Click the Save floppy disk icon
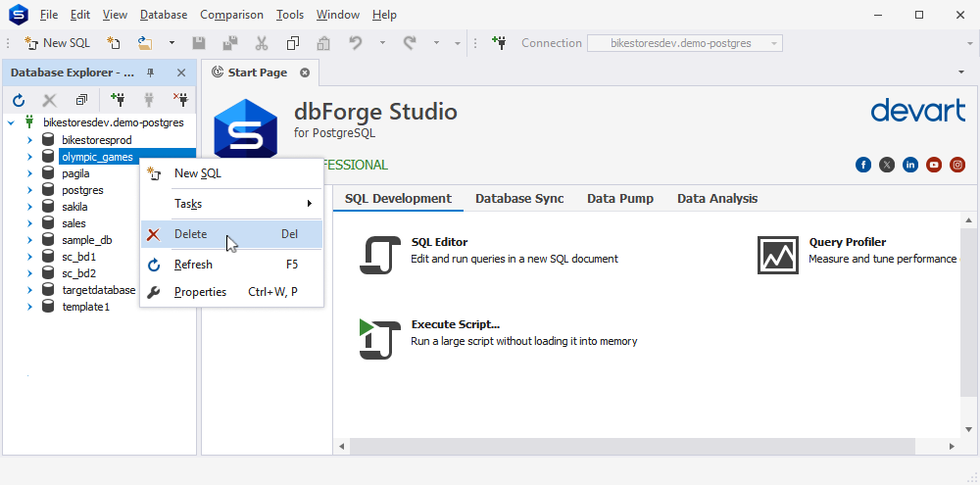 199,43
